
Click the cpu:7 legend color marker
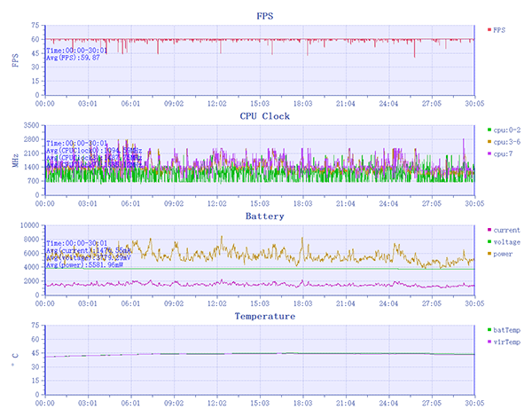click(x=489, y=153)
